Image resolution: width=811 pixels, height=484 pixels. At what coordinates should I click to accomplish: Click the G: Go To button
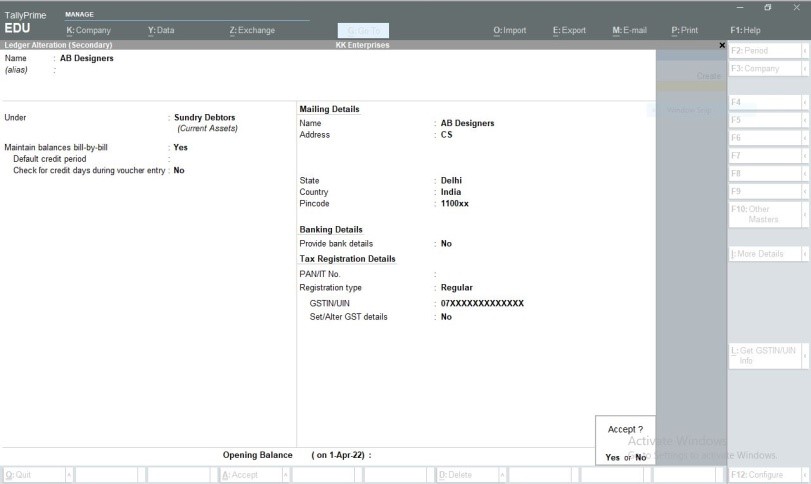[x=363, y=31]
